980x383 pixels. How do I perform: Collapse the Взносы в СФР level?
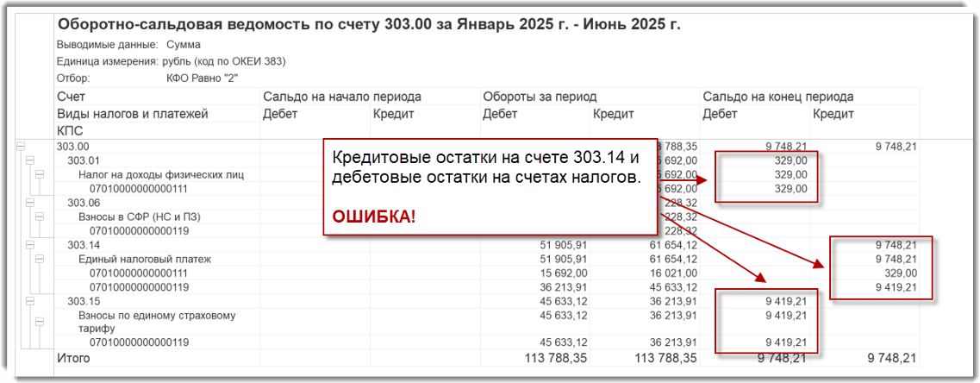[39, 217]
